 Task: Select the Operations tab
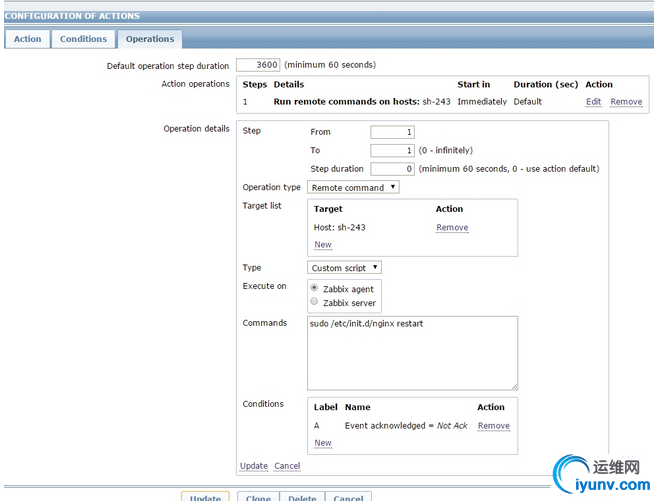(150, 39)
